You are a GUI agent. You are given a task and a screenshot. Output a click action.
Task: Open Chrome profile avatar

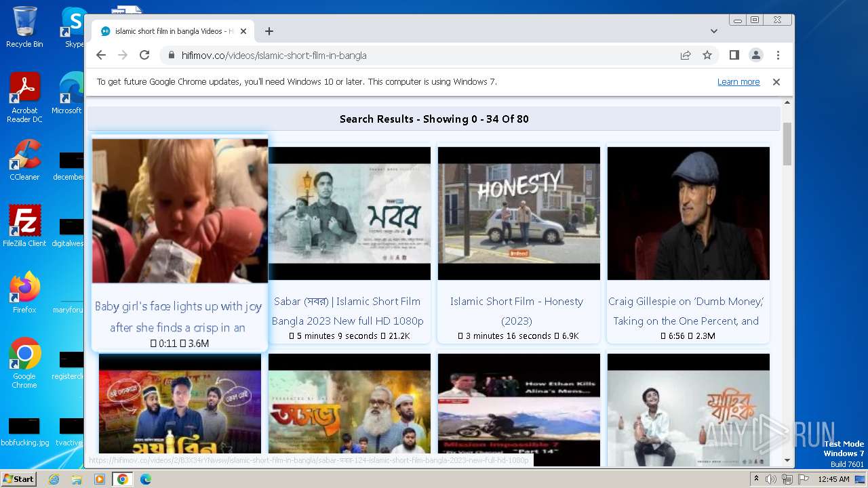(755, 55)
